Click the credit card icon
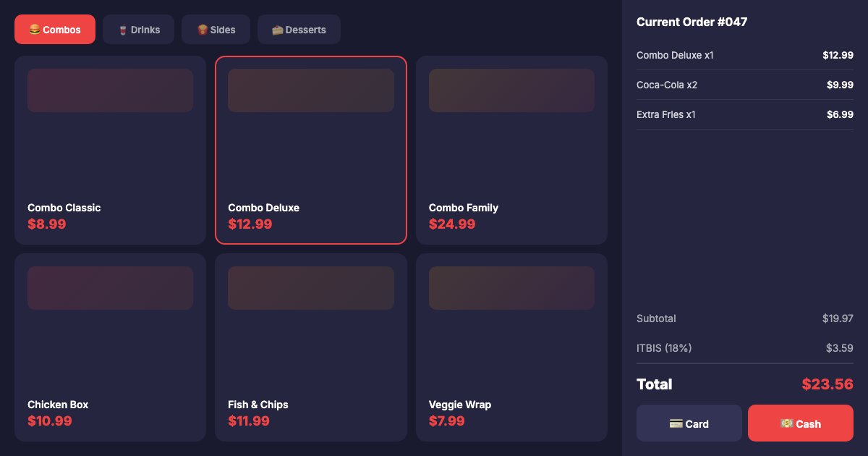 [x=676, y=423]
